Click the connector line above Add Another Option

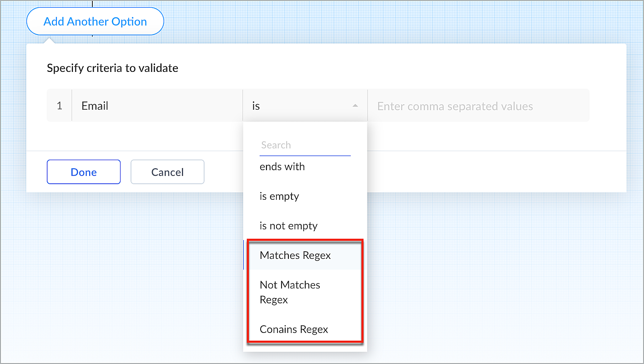[92, 4]
